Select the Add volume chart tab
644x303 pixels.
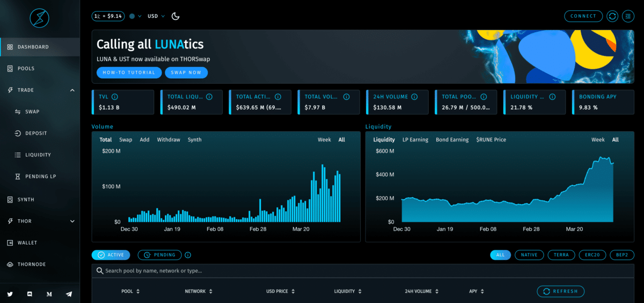144,140
